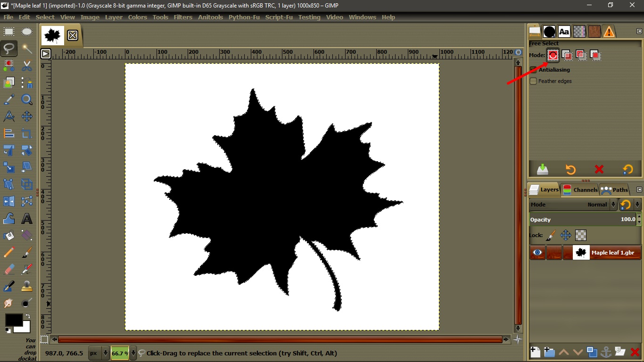Duplicate the layer using the layers panel icon
The image size is (644, 362).
(592, 352)
